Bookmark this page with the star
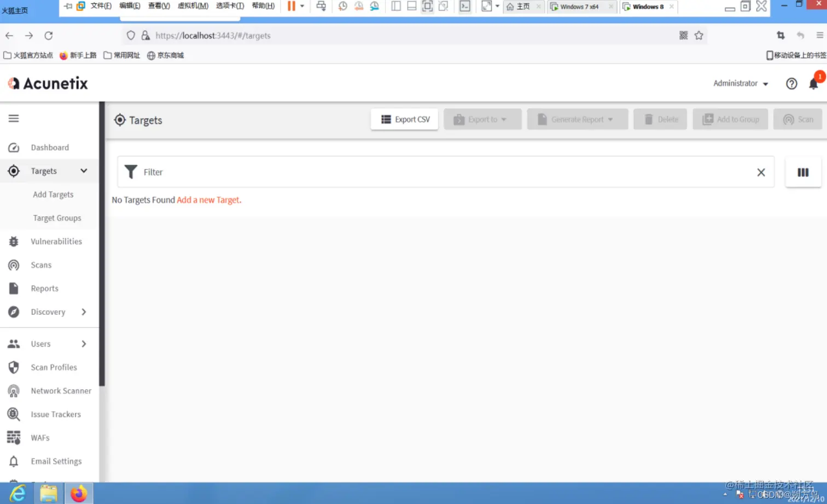Image resolution: width=827 pixels, height=504 pixels. (698, 36)
